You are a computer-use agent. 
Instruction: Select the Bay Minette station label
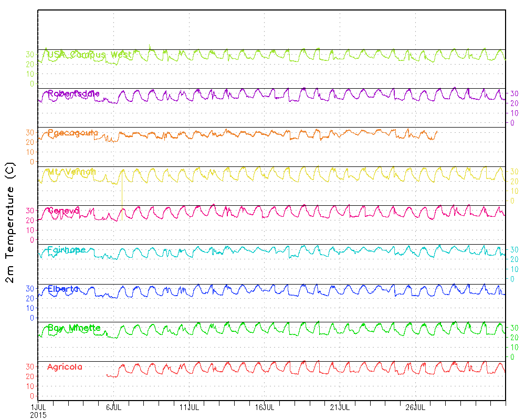coord(73,328)
